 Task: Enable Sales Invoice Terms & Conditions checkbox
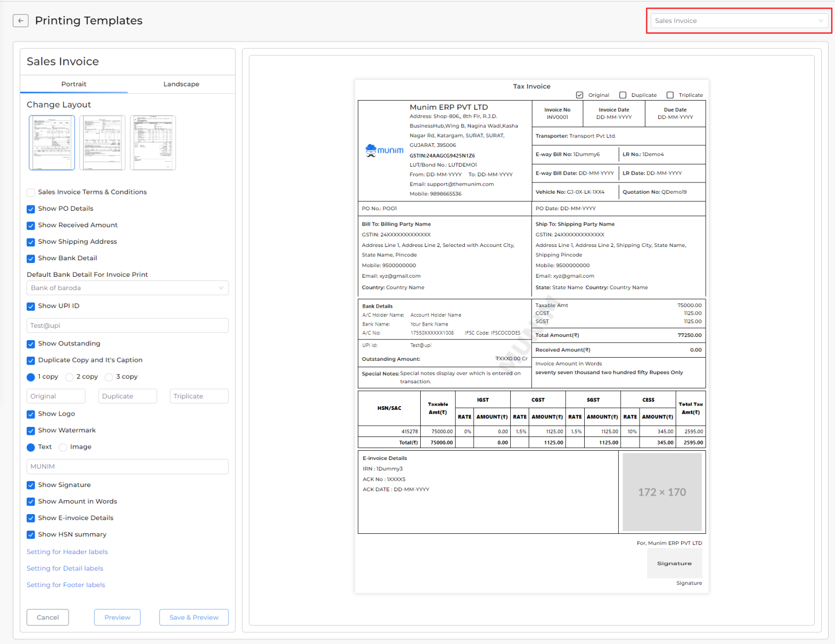pyautogui.click(x=31, y=192)
